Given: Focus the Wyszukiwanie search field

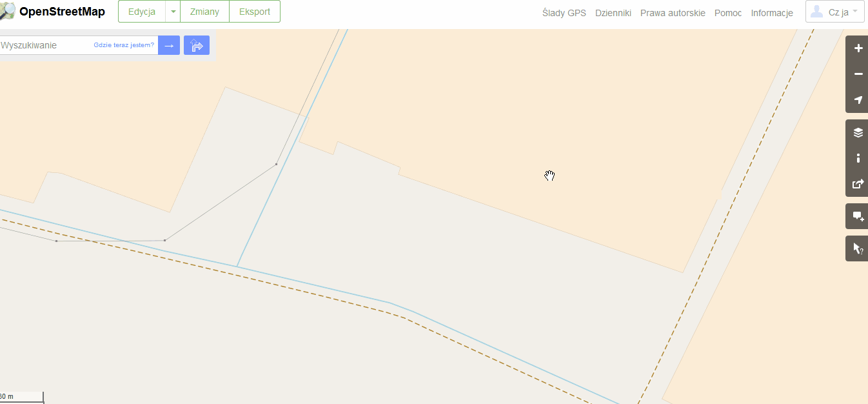Looking at the screenshot, I should [45, 45].
